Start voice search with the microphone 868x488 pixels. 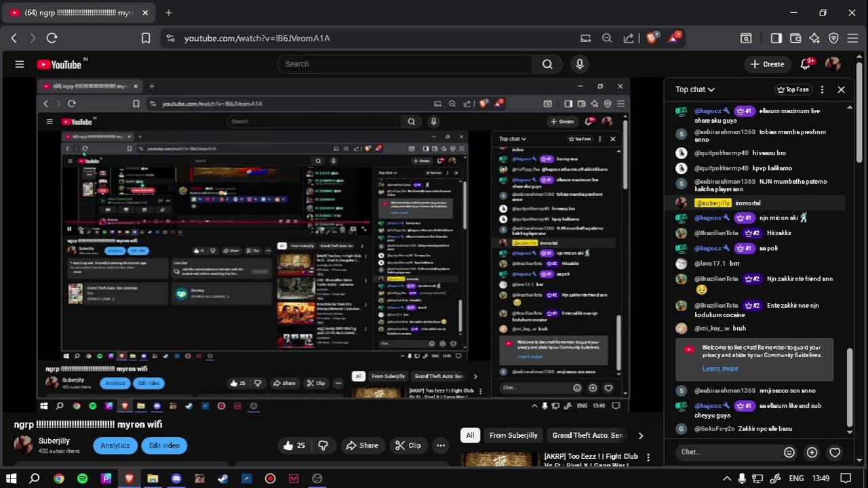(x=580, y=64)
